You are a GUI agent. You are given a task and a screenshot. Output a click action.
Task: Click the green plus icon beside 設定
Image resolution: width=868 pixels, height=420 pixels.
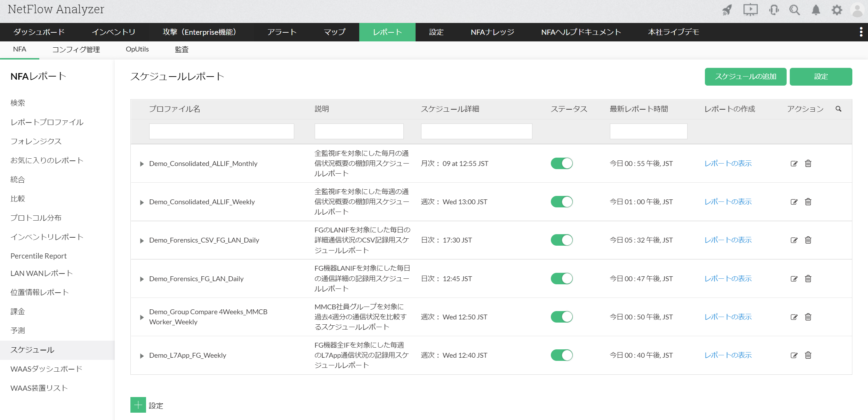tap(138, 405)
